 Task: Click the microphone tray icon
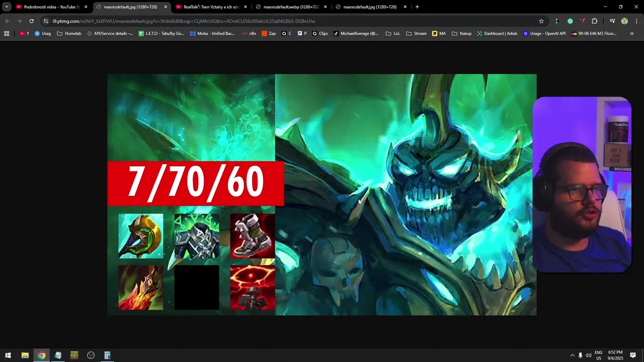580,355
